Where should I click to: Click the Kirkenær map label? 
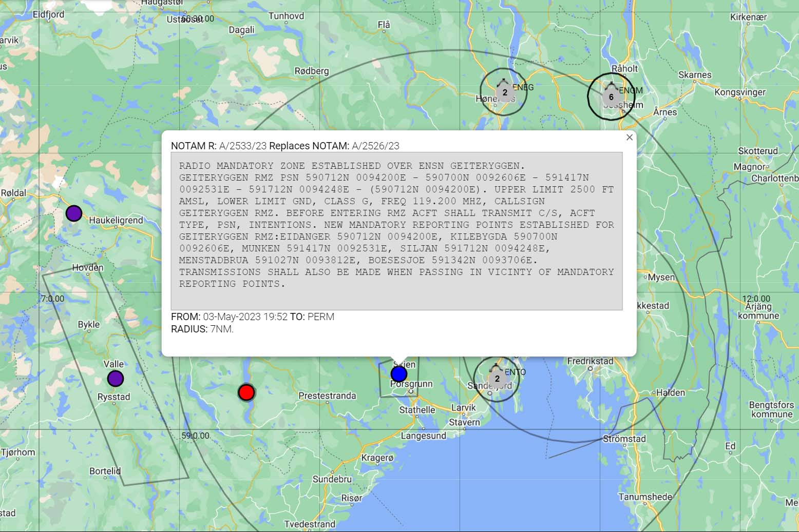[748, 17]
